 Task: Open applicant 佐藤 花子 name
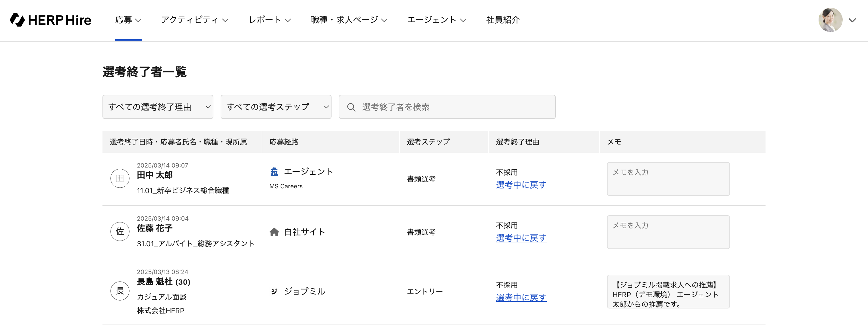pyautogui.click(x=155, y=228)
